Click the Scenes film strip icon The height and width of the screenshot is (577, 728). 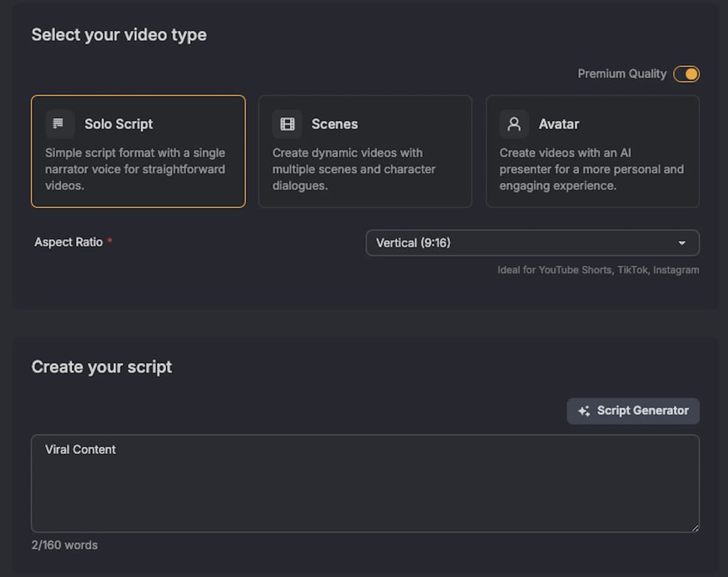click(x=287, y=124)
